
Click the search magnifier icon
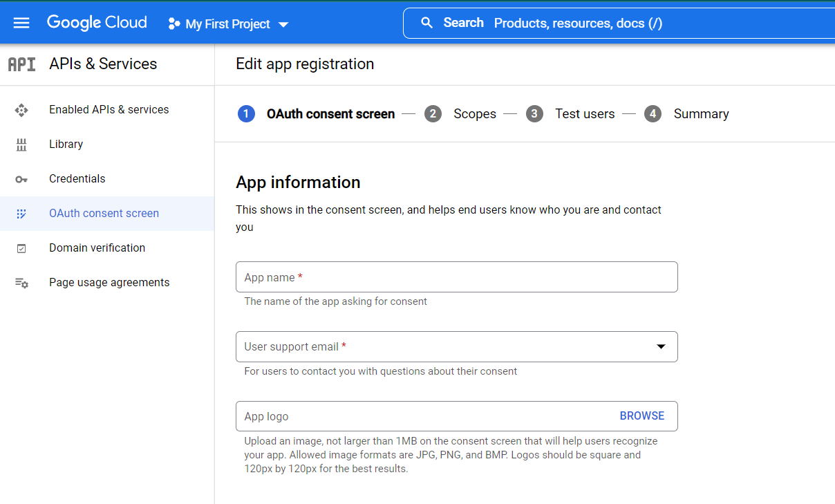[x=427, y=23]
